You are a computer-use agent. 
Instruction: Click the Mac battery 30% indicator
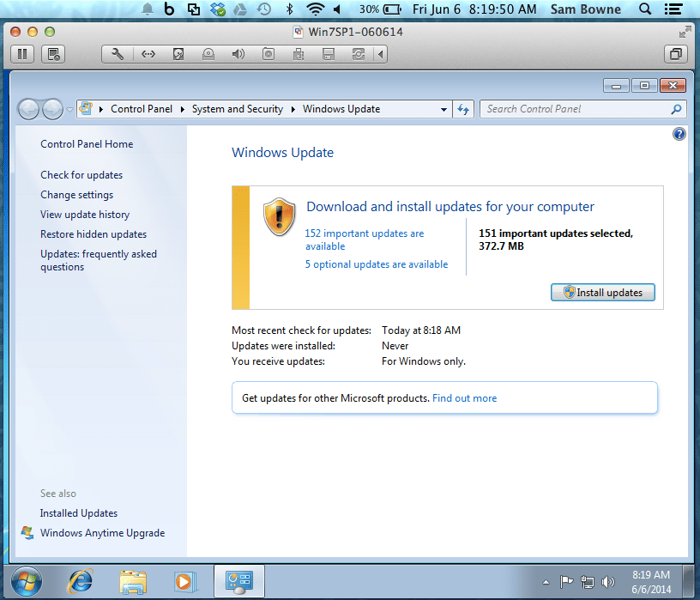380,9
